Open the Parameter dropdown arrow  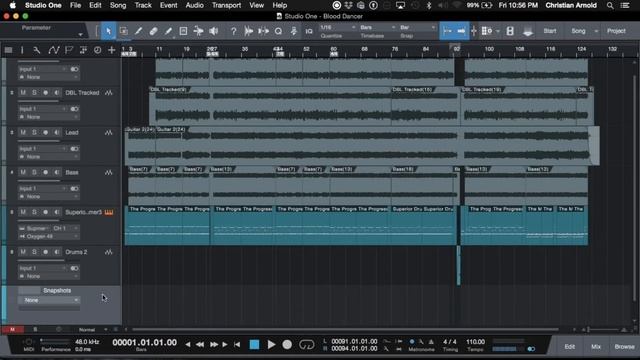tap(80, 35)
